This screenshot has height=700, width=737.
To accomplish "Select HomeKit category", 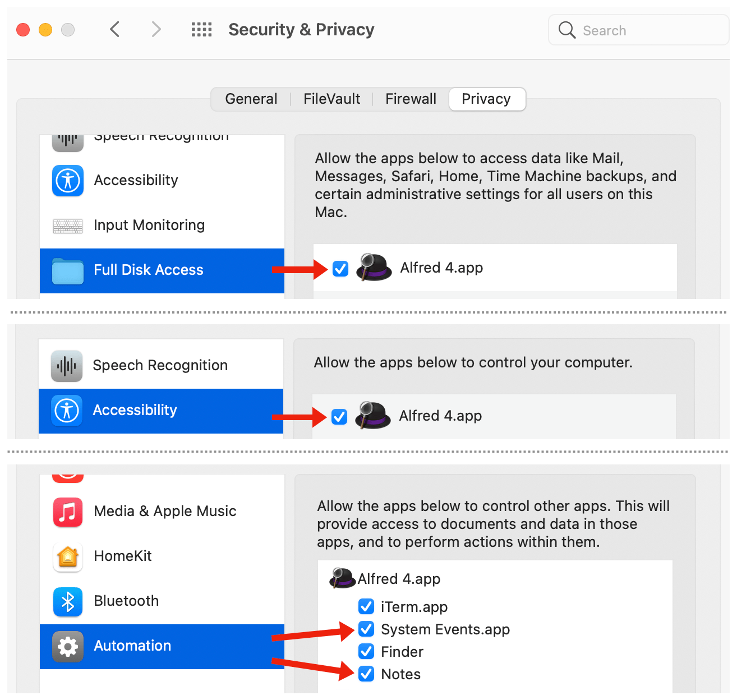I will pyautogui.click(x=162, y=556).
